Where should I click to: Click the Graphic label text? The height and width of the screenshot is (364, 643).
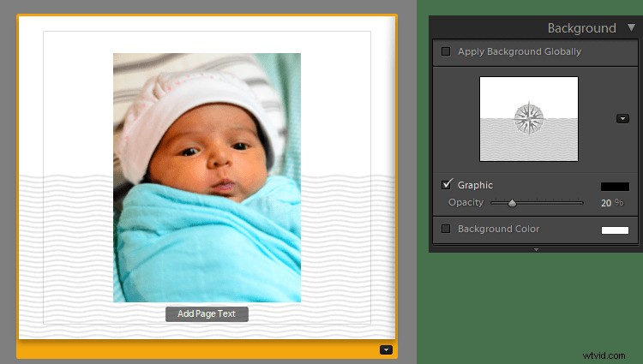pyautogui.click(x=475, y=185)
